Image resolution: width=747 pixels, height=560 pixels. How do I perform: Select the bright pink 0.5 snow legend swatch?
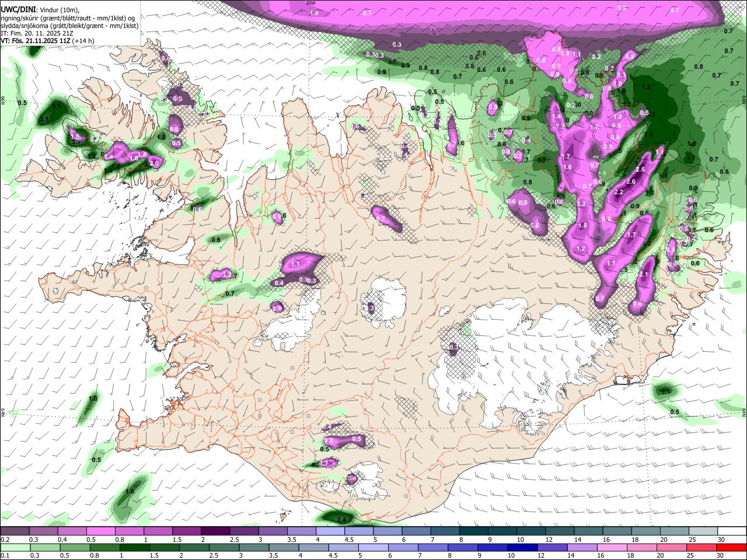pyautogui.click(x=101, y=531)
